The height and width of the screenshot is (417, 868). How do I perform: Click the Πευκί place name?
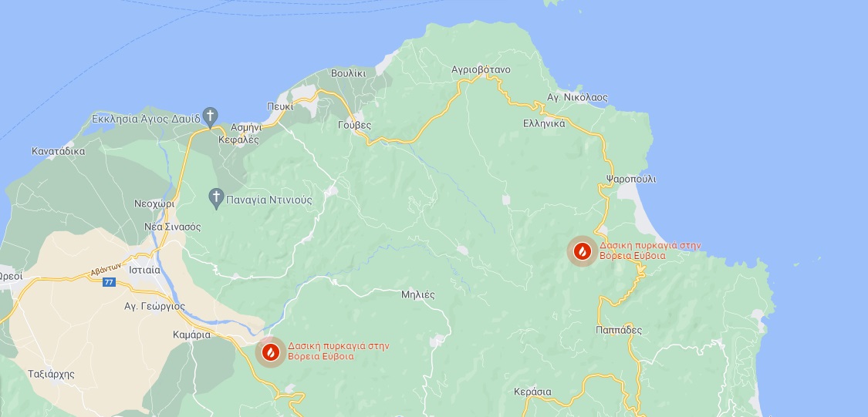click(280, 106)
